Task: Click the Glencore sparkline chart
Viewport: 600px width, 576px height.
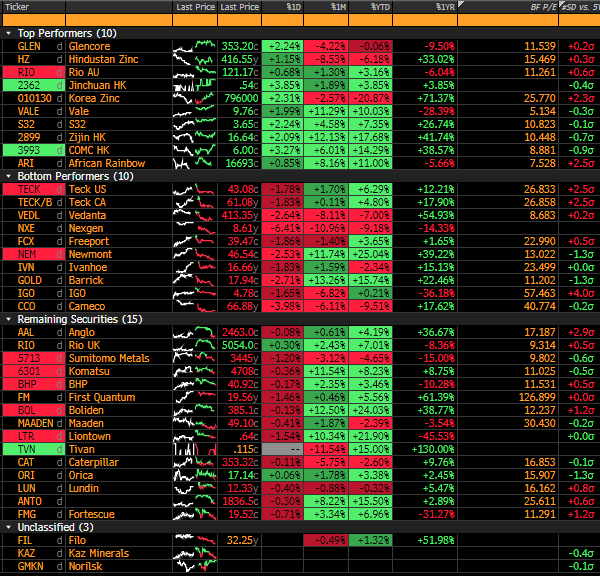Action: (x=193, y=46)
